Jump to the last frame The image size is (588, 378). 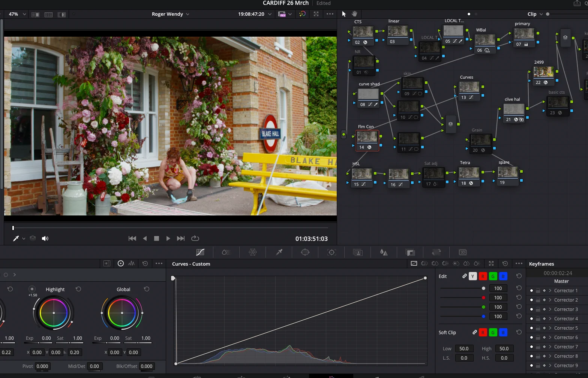tap(181, 238)
